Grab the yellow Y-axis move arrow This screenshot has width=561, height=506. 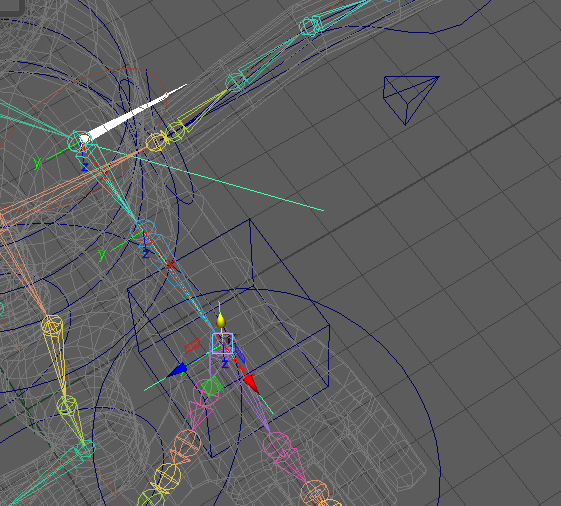coord(221,321)
